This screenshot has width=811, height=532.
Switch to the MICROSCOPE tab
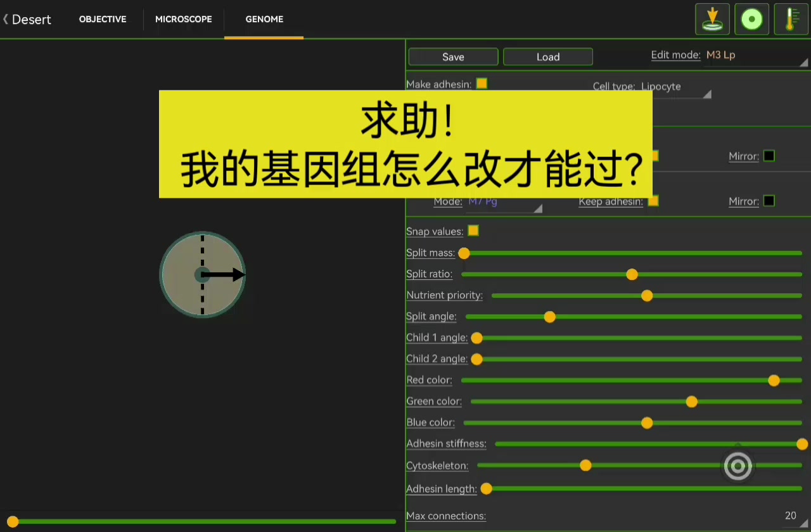tap(184, 19)
